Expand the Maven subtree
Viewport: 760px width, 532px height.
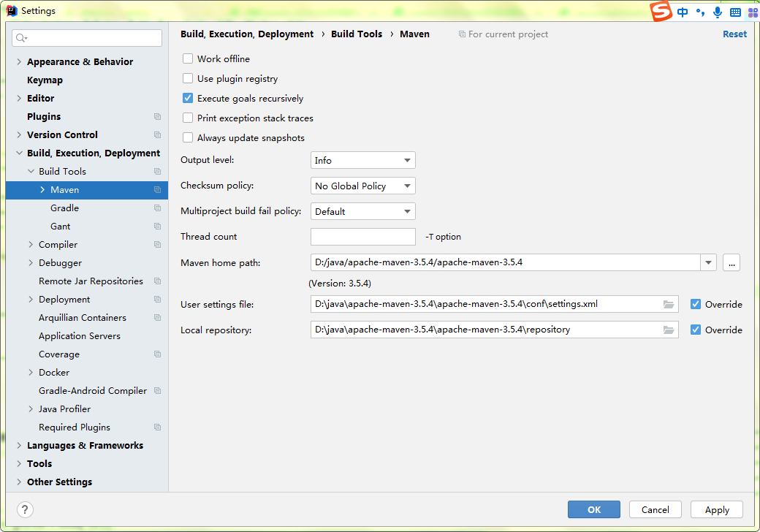pos(42,190)
